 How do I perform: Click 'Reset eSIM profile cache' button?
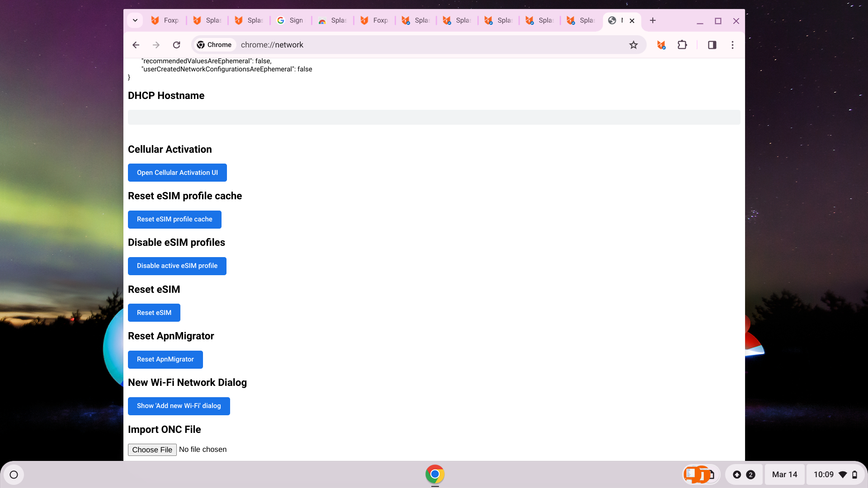click(x=175, y=219)
